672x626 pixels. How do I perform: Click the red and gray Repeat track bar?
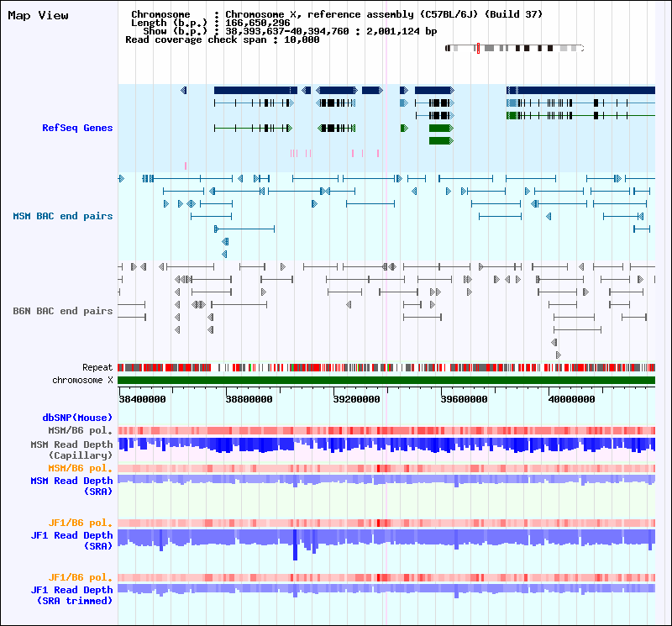tap(386, 367)
